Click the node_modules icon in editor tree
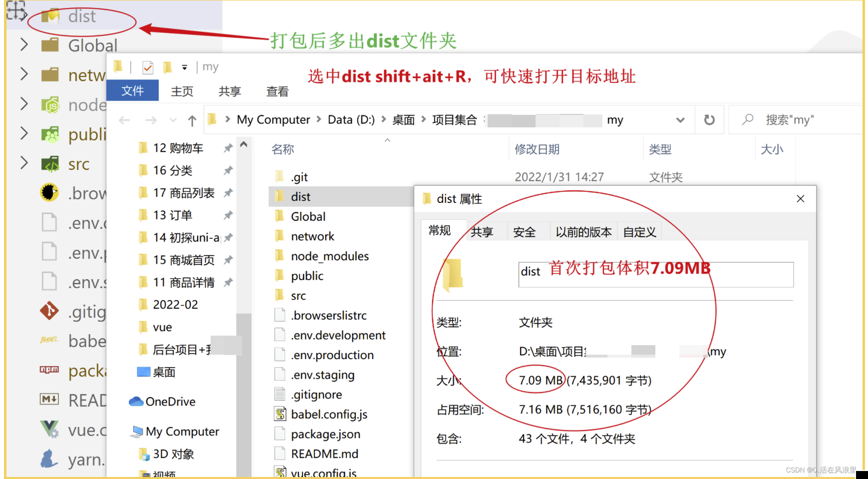868x479 pixels. pos(50,104)
